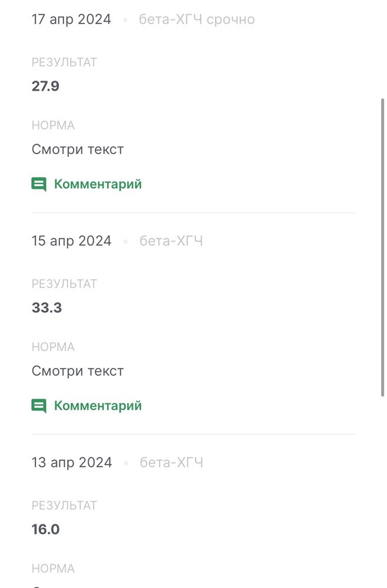This screenshot has width=387, height=588.
Task: Select the bullet dot after 17 апр 2024
Action: 125,19
